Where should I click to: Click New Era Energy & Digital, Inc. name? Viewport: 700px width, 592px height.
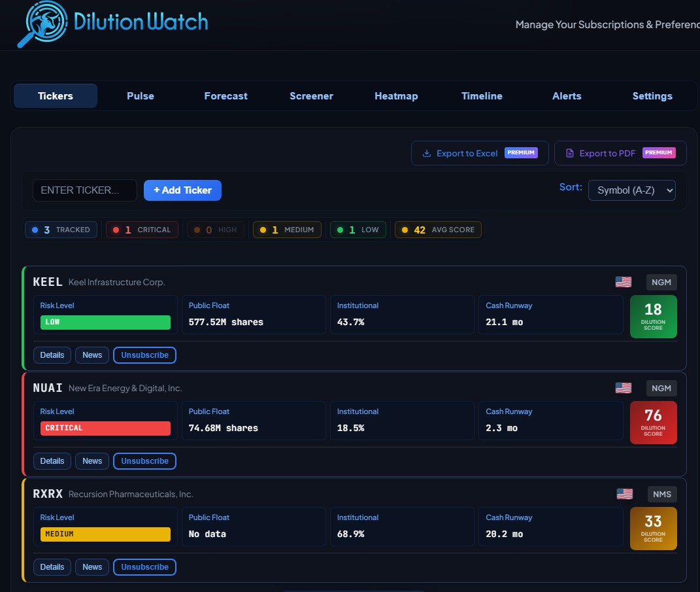tap(125, 389)
